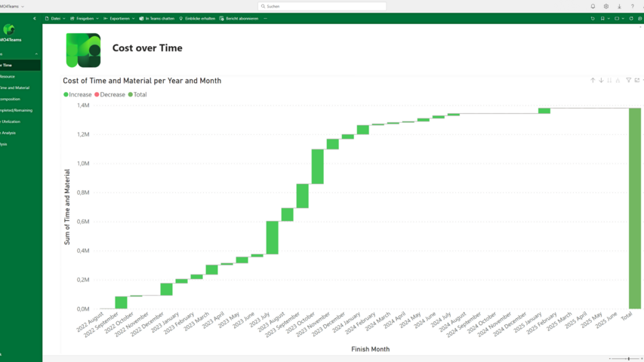The image size is (644, 362).
Task: Open the Datei dropdown menu
Action: (x=55, y=18)
